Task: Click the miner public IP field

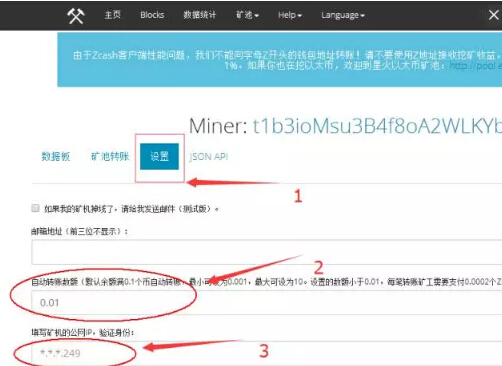Action: [x=267, y=353]
